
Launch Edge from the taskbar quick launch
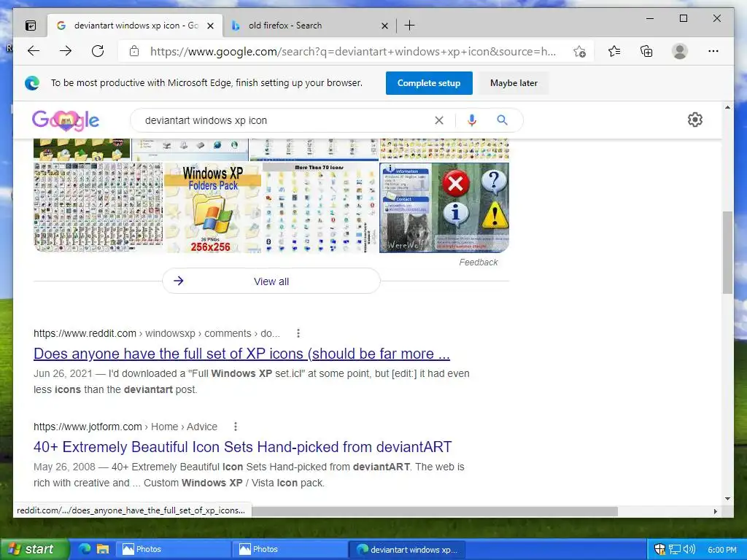85,549
